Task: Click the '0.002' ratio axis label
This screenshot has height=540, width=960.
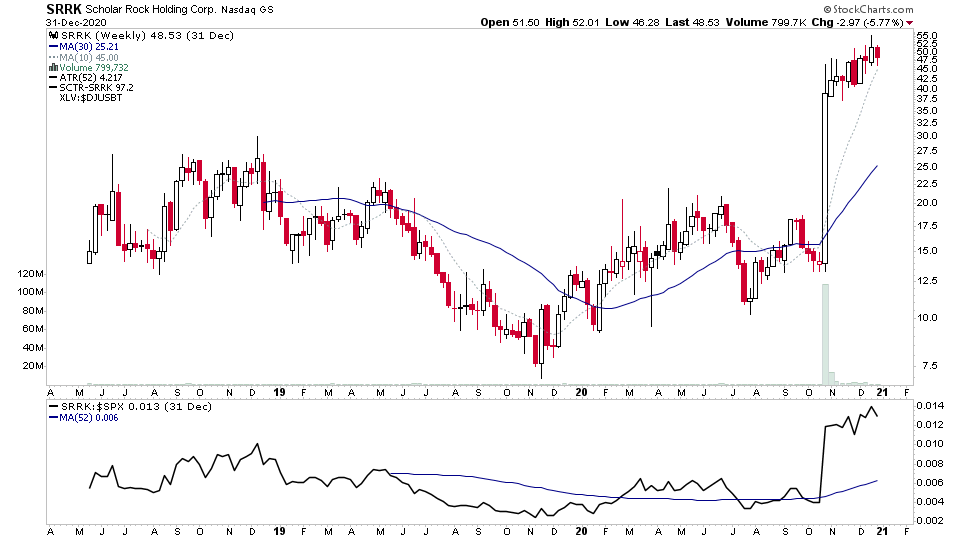Action: tap(930, 520)
